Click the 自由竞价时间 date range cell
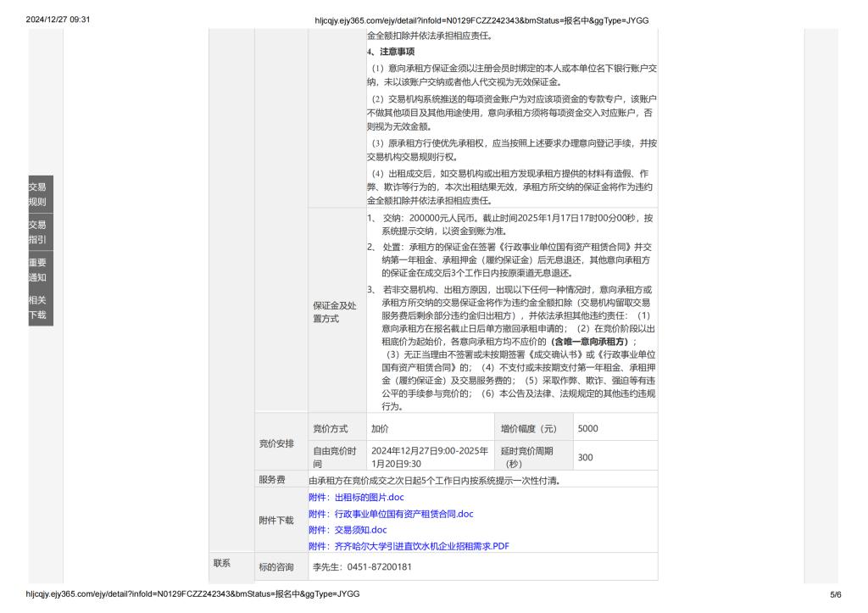This screenshot has height=613, width=868. click(x=429, y=457)
